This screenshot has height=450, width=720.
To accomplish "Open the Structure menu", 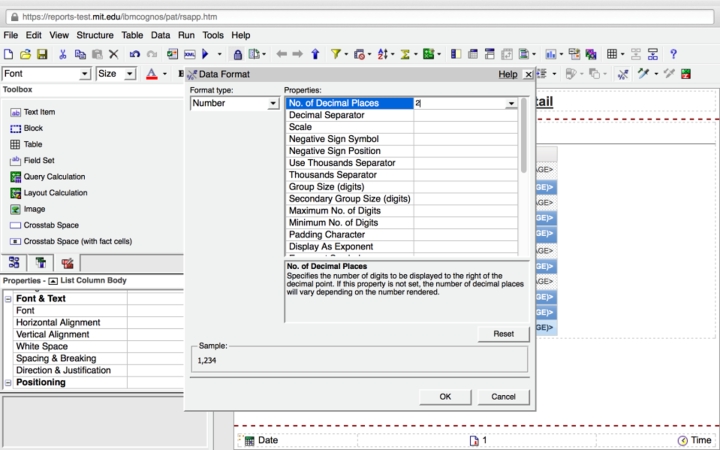I will [x=95, y=35].
